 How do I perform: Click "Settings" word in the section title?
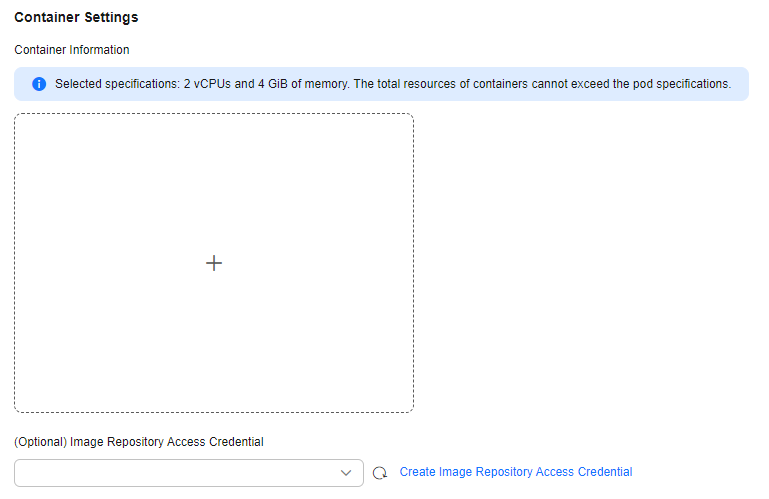[x=111, y=17]
